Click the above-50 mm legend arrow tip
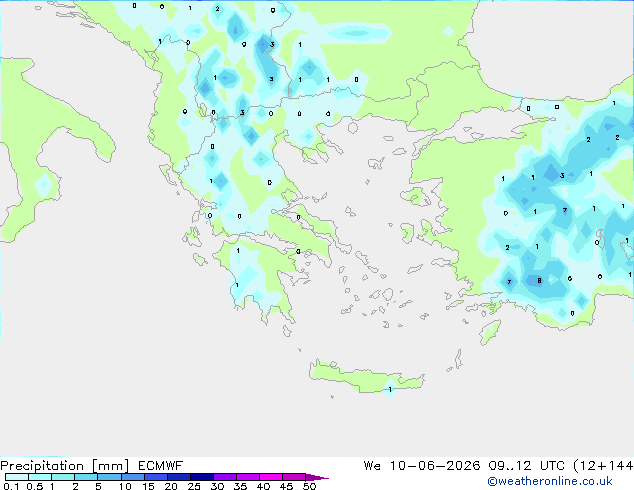Screen dimensions: 634x490 click(x=317, y=477)
